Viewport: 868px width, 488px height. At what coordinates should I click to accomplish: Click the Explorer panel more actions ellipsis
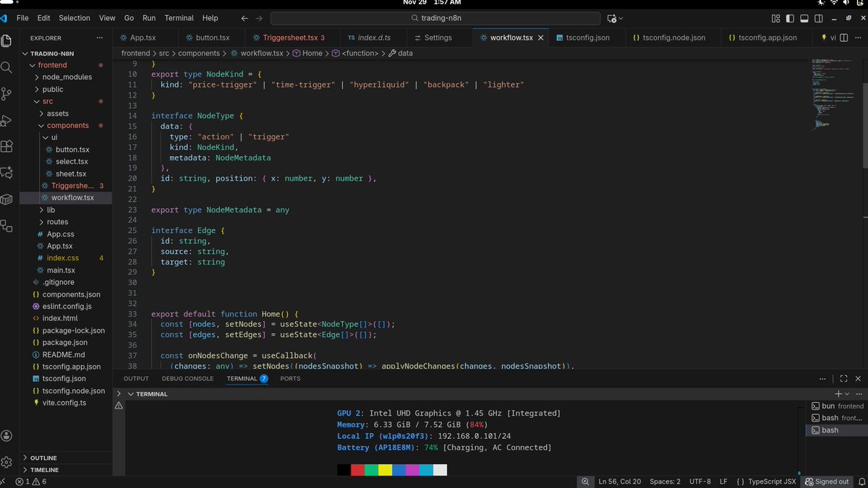pos(100,38)
